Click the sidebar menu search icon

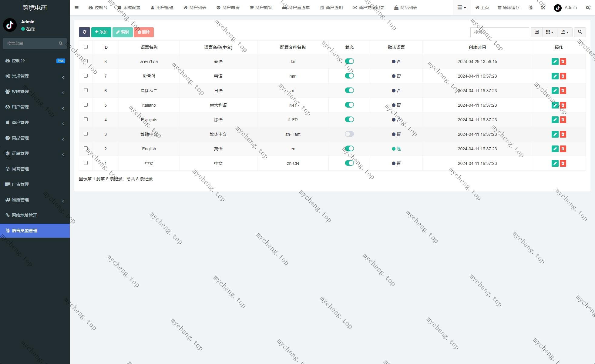click(x=61, y=43)
